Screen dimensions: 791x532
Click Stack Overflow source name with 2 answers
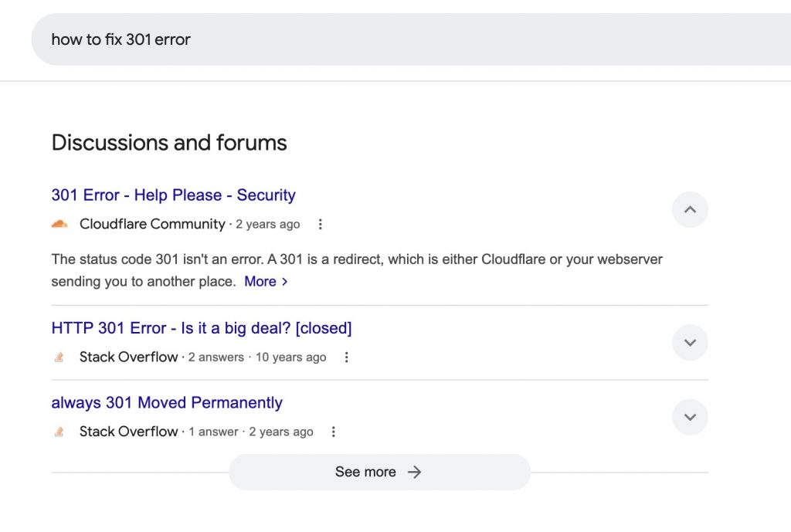[128, 357]
